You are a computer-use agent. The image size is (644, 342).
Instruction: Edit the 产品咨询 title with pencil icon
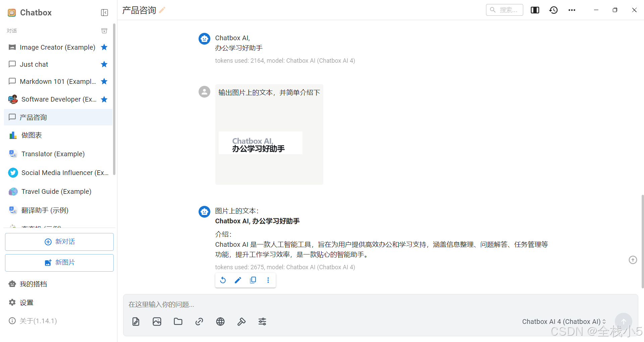click(x=162, y=10)
